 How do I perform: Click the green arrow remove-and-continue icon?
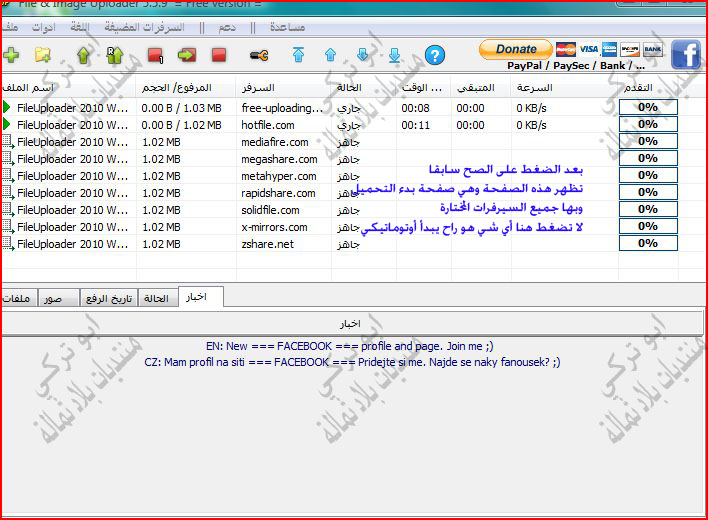coord(187,55)
